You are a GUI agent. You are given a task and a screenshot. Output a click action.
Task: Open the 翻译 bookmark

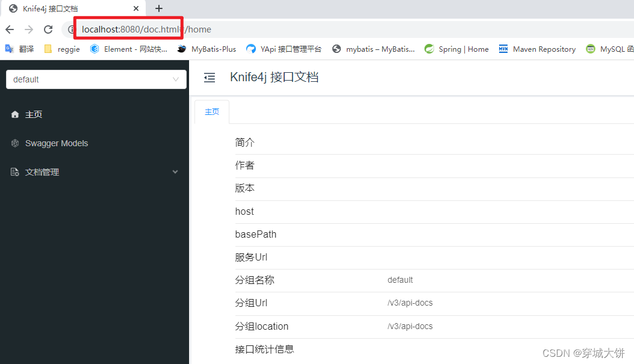(19, 49)
